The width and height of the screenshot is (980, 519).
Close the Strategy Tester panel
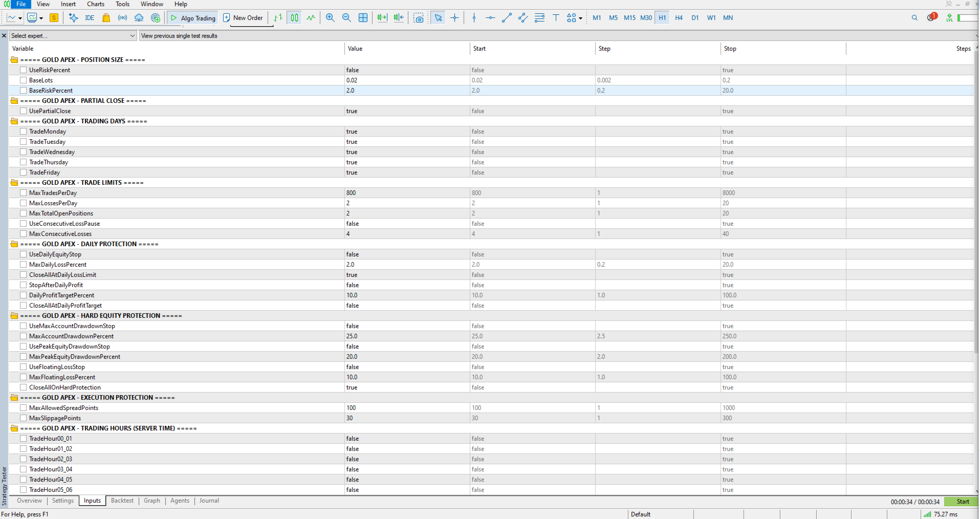[x=4, y=36]
